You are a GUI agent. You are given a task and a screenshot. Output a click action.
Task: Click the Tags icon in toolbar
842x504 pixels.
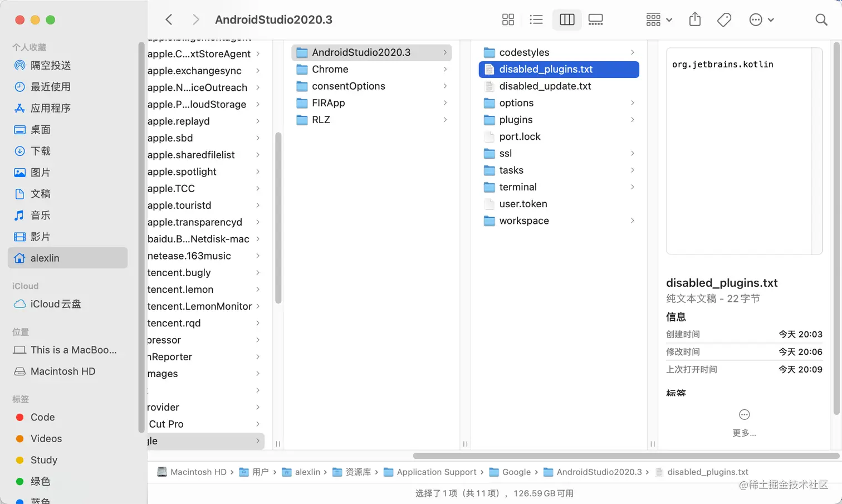(724, 19)
